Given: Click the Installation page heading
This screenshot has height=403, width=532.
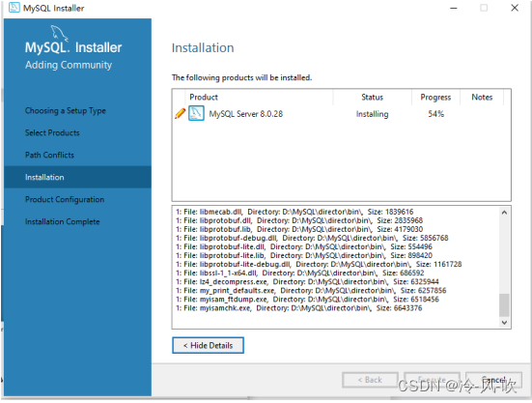Looking at the screenshot, I should point(203,48).
